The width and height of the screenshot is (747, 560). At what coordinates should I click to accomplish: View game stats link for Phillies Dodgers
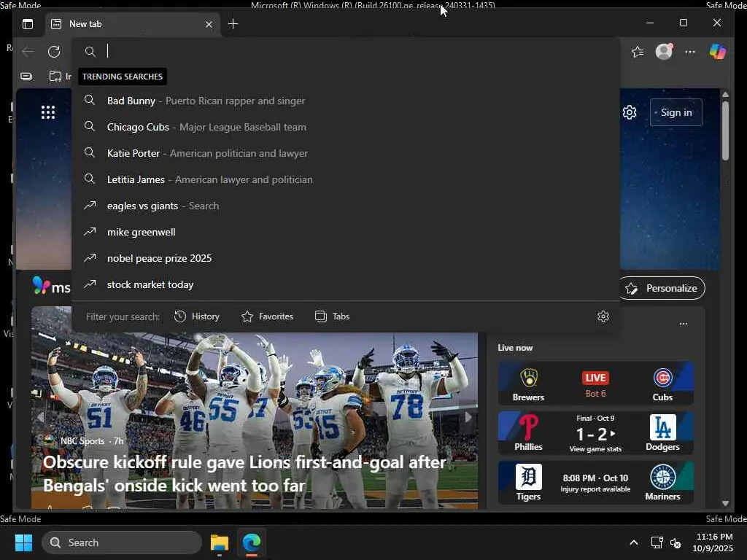point(595,449)
